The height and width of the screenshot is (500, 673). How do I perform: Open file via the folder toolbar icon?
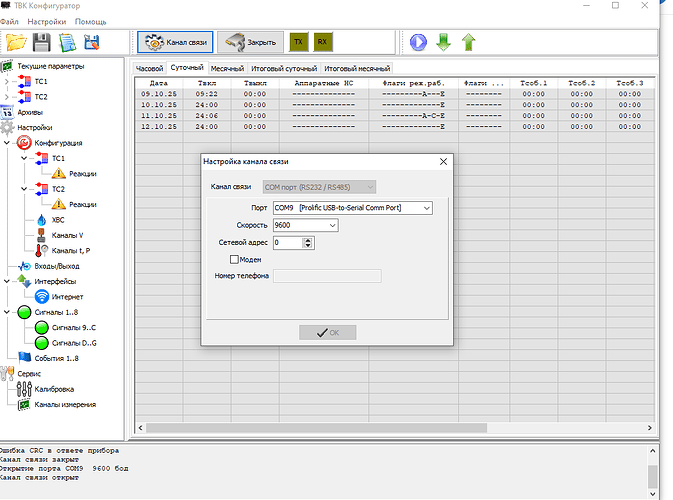click(16, 42)
